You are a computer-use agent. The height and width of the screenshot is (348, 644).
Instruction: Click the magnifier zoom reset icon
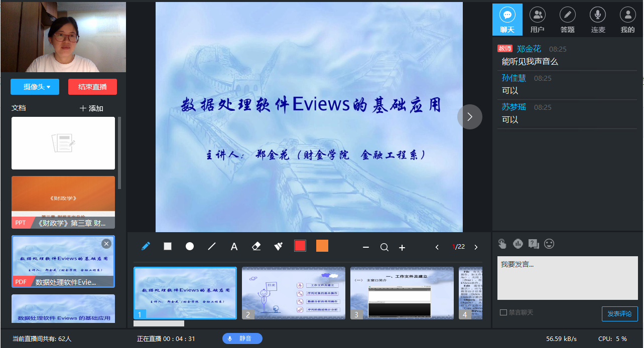click(384, 247)
